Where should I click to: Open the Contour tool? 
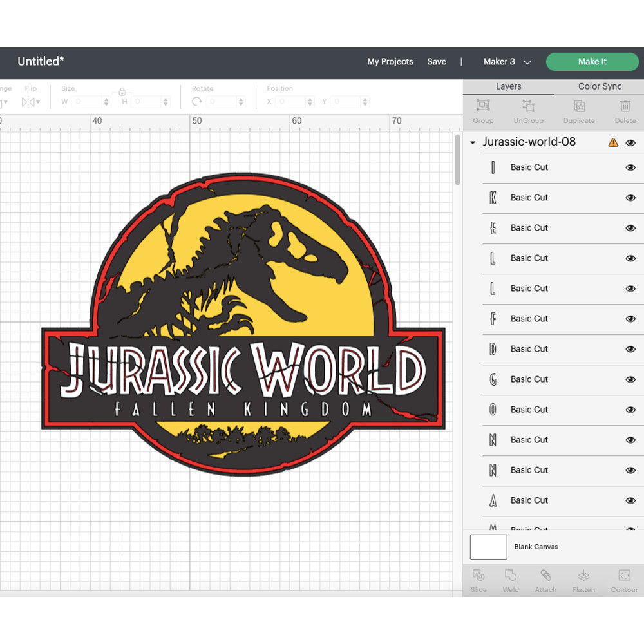tap(623, 580)
